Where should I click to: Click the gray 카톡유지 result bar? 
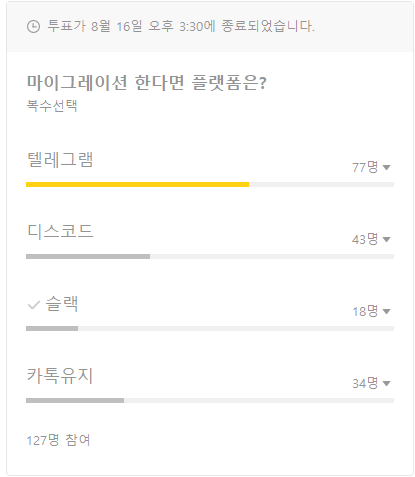pyautogui.click(x=75, y=400)
